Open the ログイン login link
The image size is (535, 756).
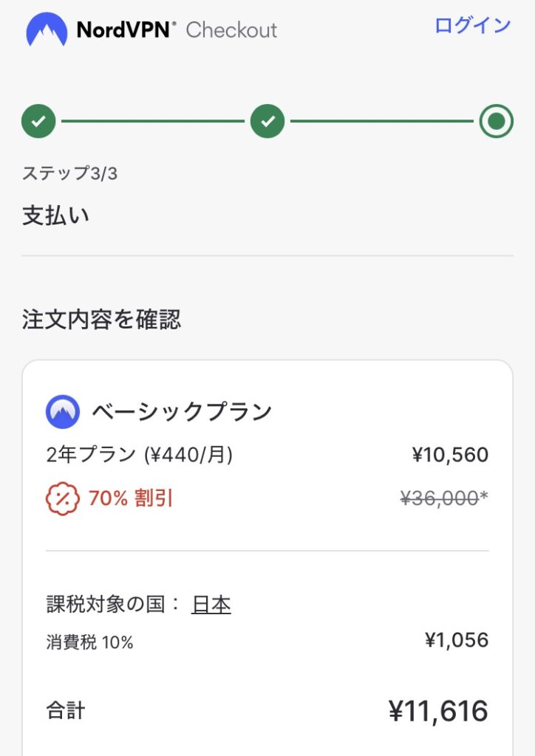pyautogui.click(x=472, y=25)
